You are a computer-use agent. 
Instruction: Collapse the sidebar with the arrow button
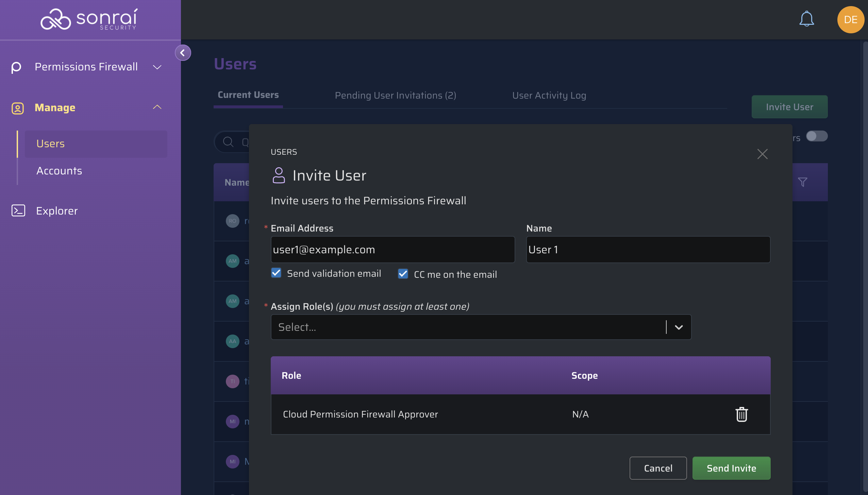point(183,53)
